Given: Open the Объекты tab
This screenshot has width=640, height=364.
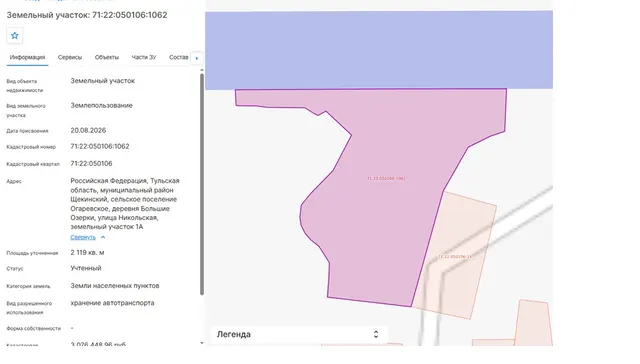Looking at the screenshot, I should (x=107, y=58).
